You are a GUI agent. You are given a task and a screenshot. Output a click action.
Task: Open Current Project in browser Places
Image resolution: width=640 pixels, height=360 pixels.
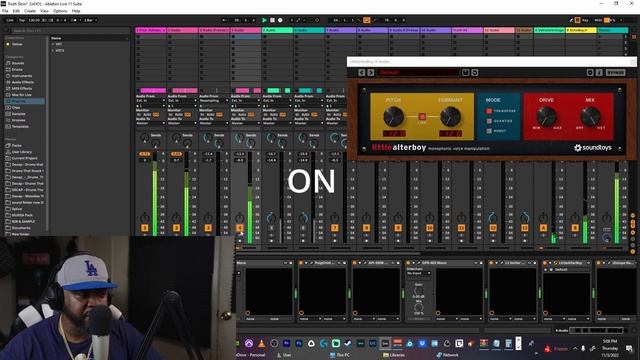pyautogui.click(x=24, y=158)
